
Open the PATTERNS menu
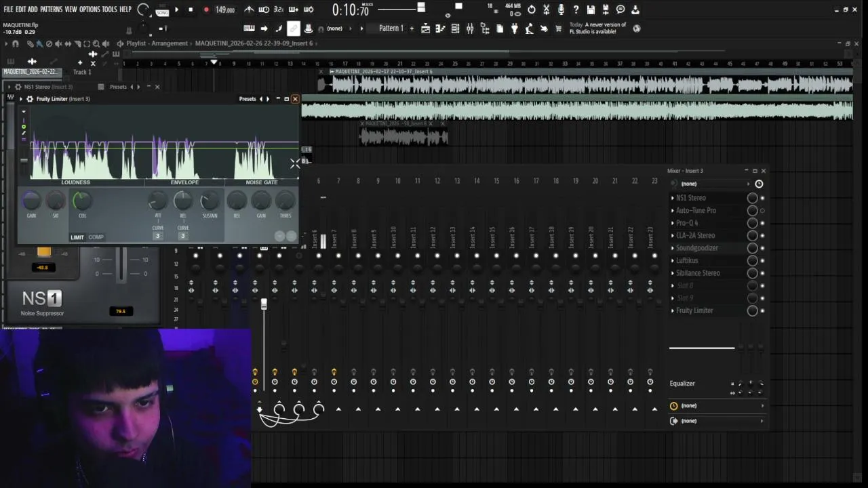pos(52,9)
